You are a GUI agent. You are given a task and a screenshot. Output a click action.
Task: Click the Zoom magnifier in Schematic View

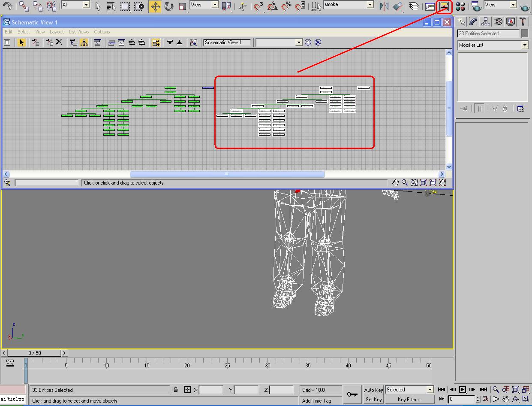pos(404,183)
